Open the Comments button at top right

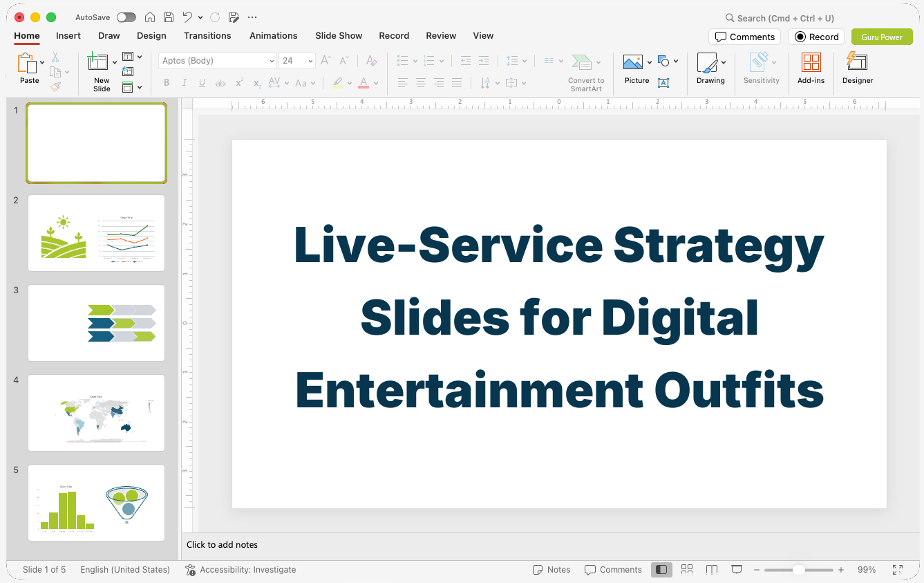[x=745, y=37]
